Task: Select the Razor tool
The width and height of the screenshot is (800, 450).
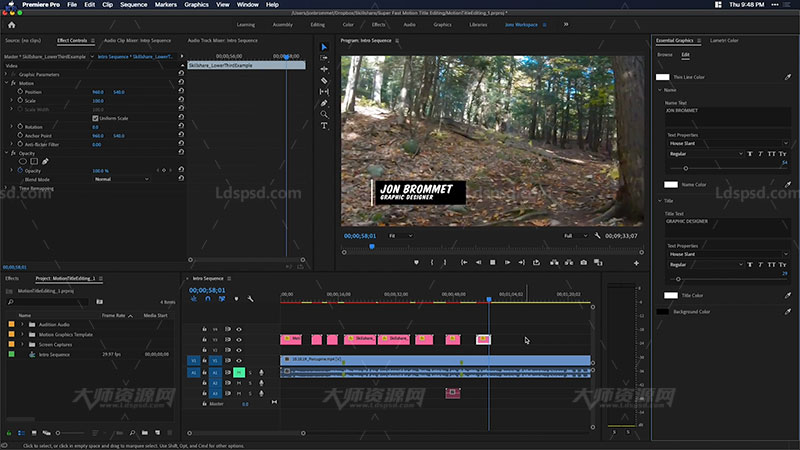Action: (x=324, y=81)
